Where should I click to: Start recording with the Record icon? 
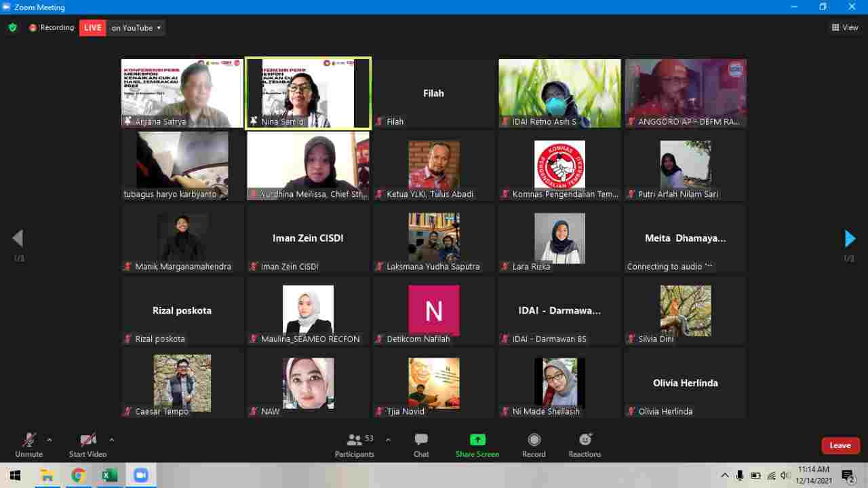tap(534, 445)
